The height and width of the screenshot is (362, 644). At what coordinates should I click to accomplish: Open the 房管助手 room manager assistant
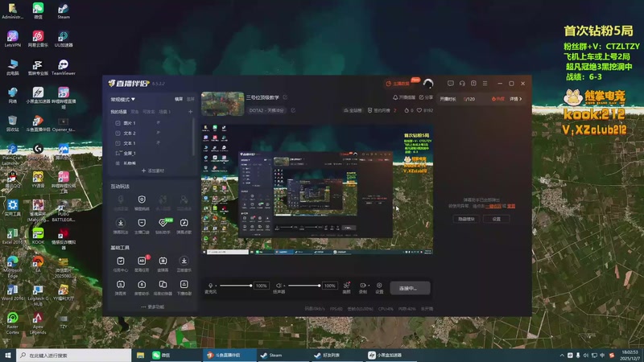(142, 287)
